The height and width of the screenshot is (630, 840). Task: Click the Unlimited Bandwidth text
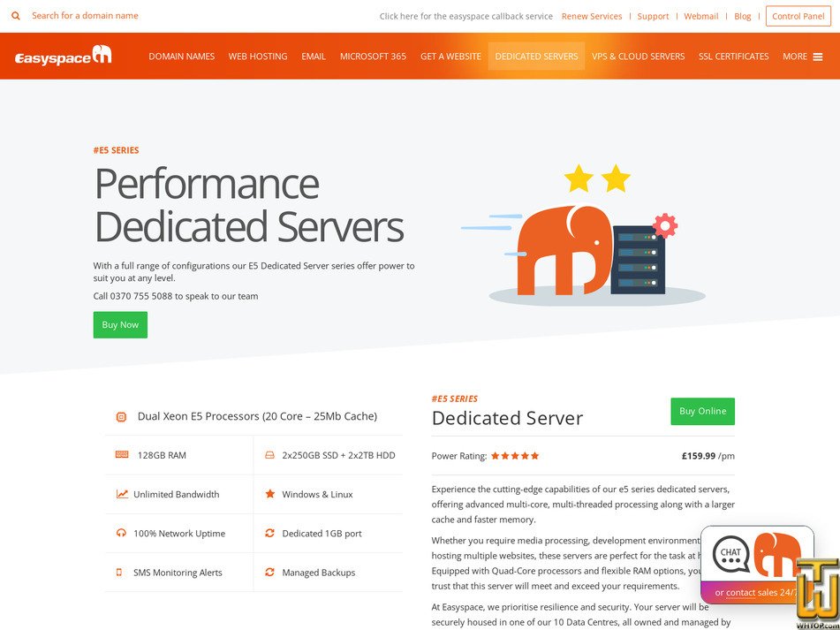tap(177, 495)
